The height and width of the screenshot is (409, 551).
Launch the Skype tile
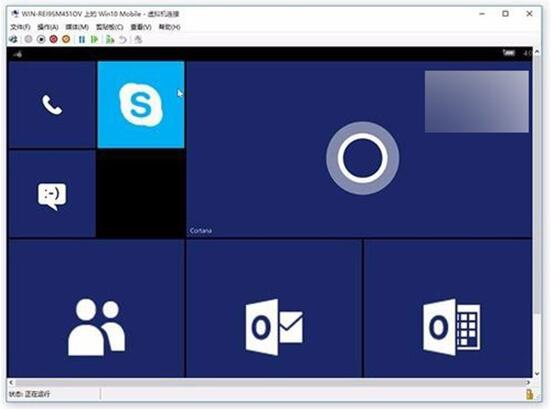coord(141,105)
